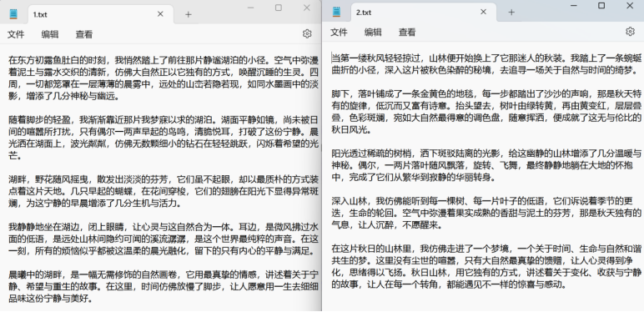The width and height of the screenshot is (644, 312).
Task: Close the 1.txt tab
Action: point(160,14)
